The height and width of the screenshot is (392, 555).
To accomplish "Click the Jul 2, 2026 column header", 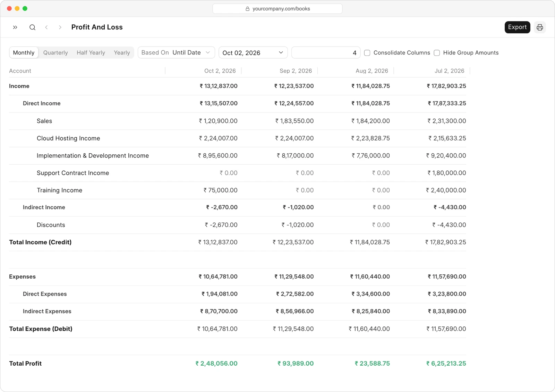I will (x=450, y=71).
